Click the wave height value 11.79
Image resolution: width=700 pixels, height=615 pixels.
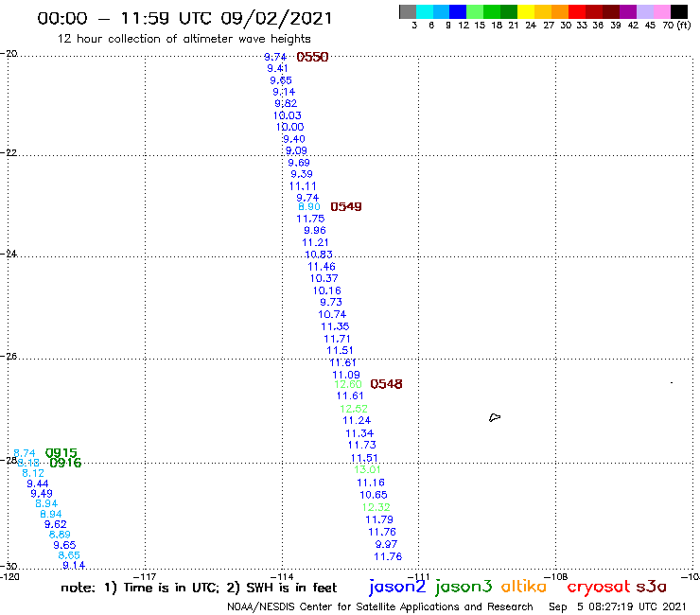click(379, 519)
